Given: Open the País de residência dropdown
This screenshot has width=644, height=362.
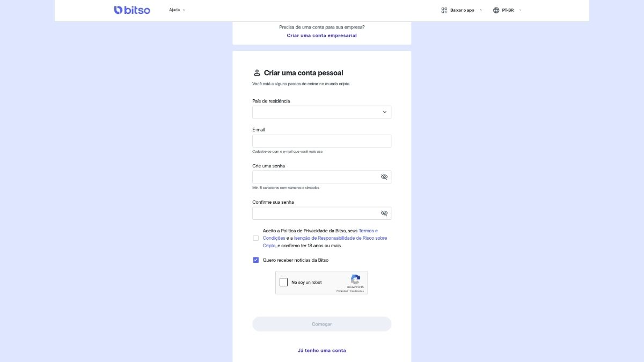Looking at the screenshot, I should [x=321, y=112].
